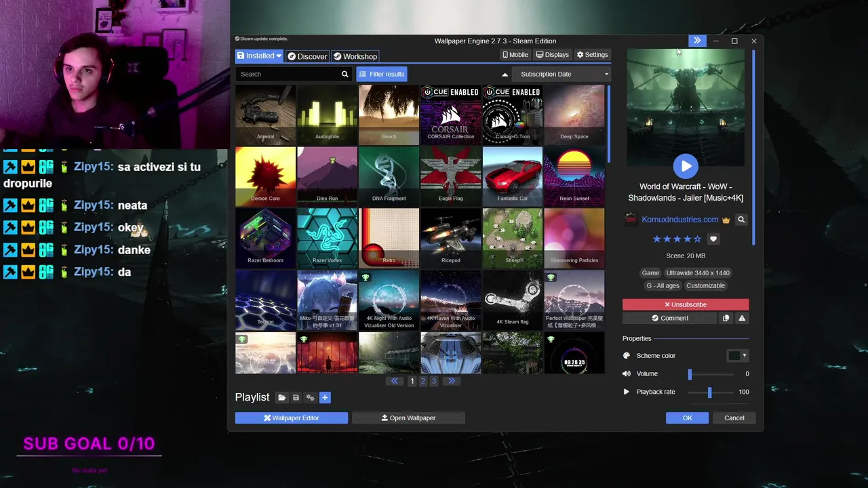Go to previous page double-arrow
Image resolution: width=868 pixels, height=488 pixels.
click(x=395, y=381)
